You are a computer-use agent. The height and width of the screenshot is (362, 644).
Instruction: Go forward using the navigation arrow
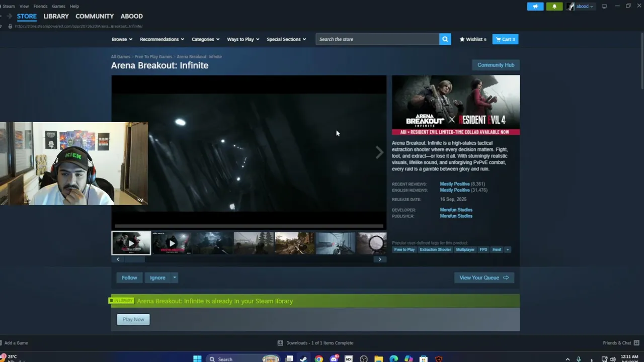[9, 16]
